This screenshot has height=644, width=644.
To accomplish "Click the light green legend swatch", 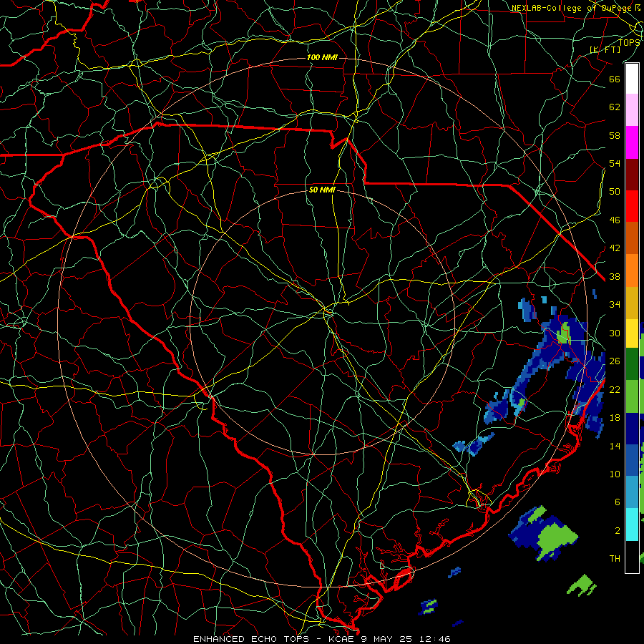I will (x=632, y=396).
